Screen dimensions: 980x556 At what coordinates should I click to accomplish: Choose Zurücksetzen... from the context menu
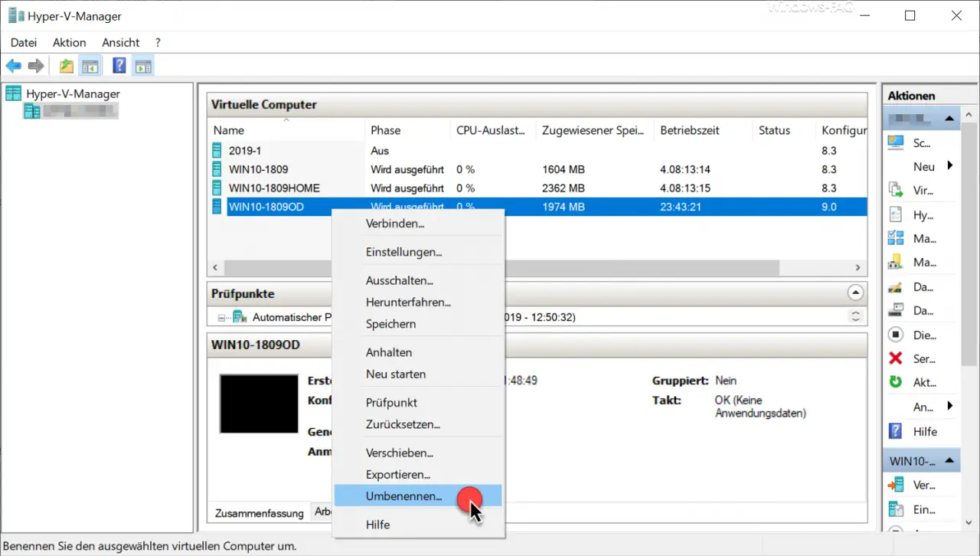(418, 424)
